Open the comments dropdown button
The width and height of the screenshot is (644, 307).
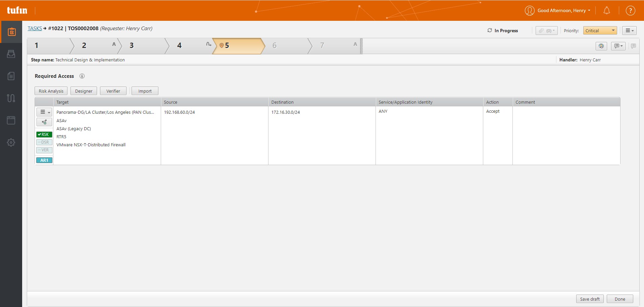pyautogui.click(x=618, y=46)
